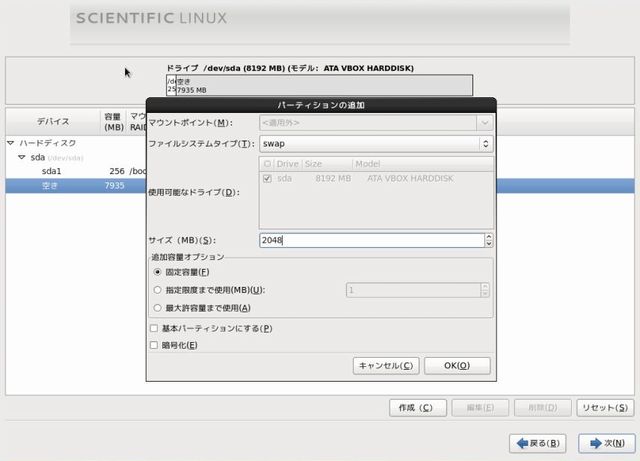Click the size field containing 2048
The height and width of the screenshot is (461, 640).
coord(369,240)
